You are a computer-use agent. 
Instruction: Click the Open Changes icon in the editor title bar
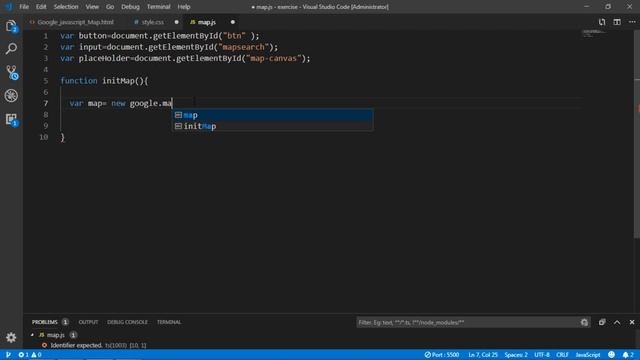602,22
